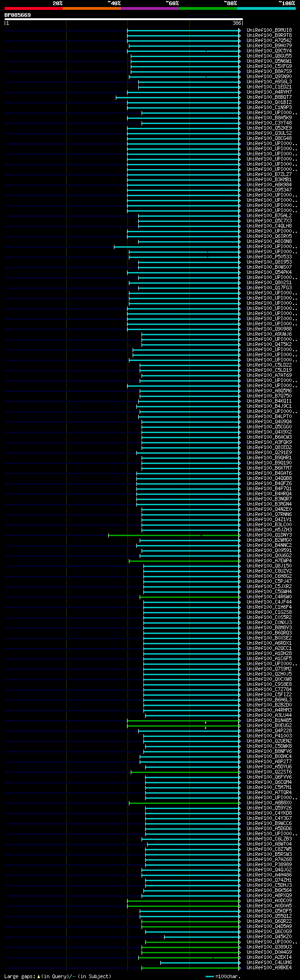Select the UniRef100_C6H8G2 entry
This screenshot has width=300, height=980.
coord(269,576)
